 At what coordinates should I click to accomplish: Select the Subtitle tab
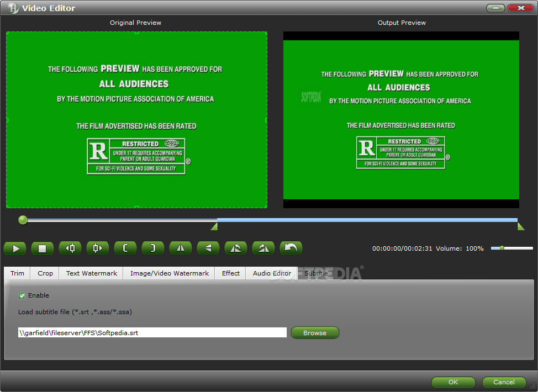315,273
